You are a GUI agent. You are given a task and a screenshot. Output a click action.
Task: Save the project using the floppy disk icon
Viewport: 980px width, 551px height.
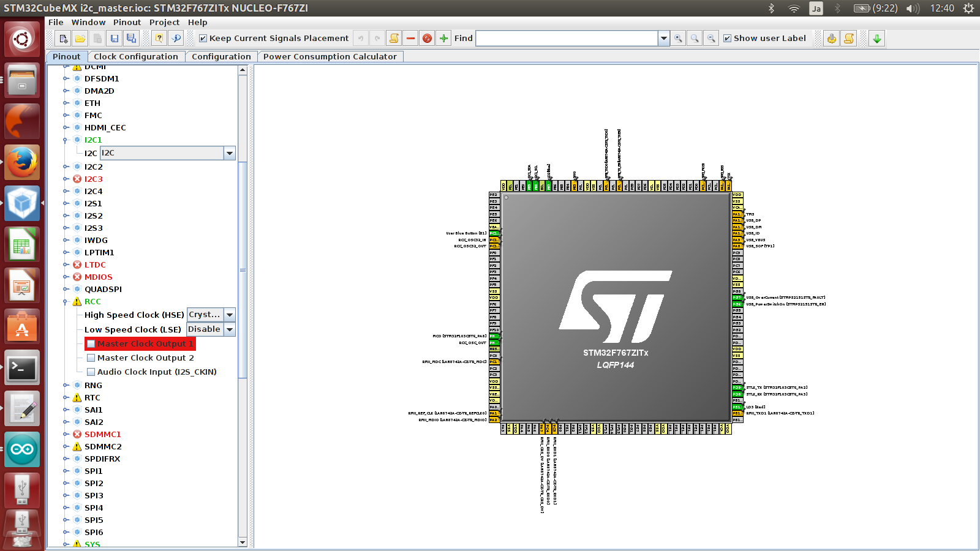point(114,39)
